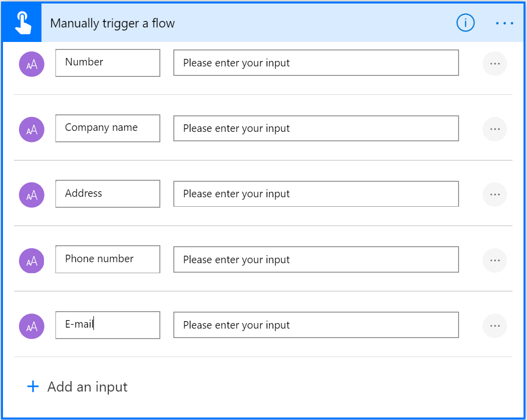Click the Manually trigger a flow title

click(x=112, y=23)
